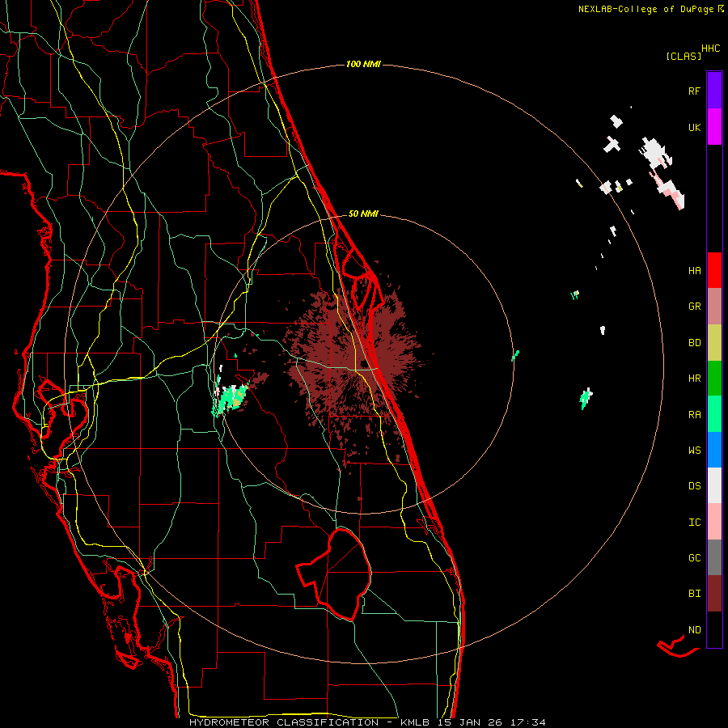Click the GR legend label
The width and height of the screenshot is (728, 728).
(x=694, y=307)
